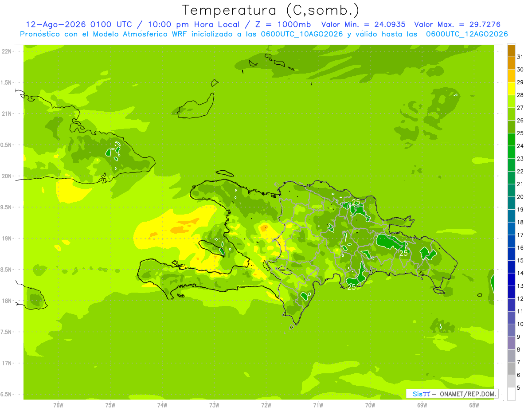The image size is (532, 411).
Task: Click the '76W' longitude axis label
Action: click(59, 405)
